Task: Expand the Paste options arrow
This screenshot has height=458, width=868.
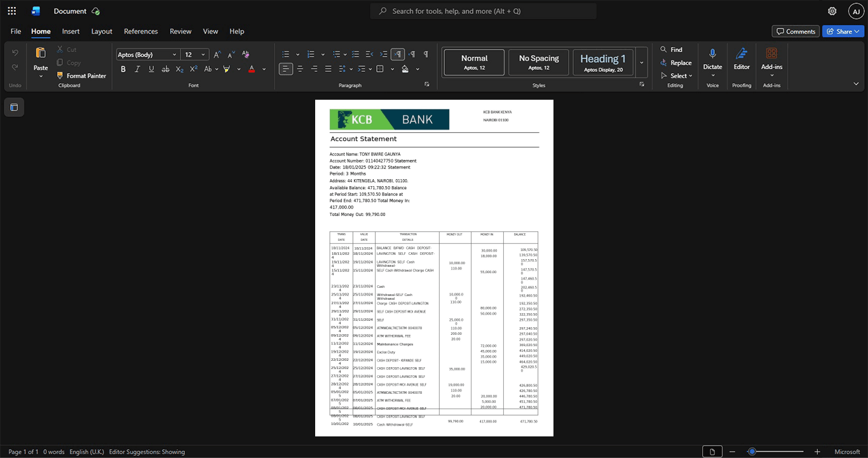Action: 41,76
